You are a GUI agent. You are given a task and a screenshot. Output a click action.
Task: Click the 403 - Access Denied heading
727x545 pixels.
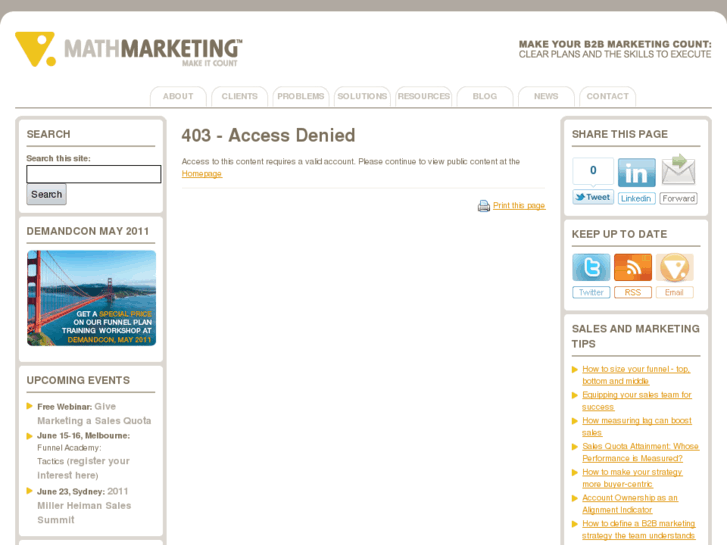[x=268, y=135]
